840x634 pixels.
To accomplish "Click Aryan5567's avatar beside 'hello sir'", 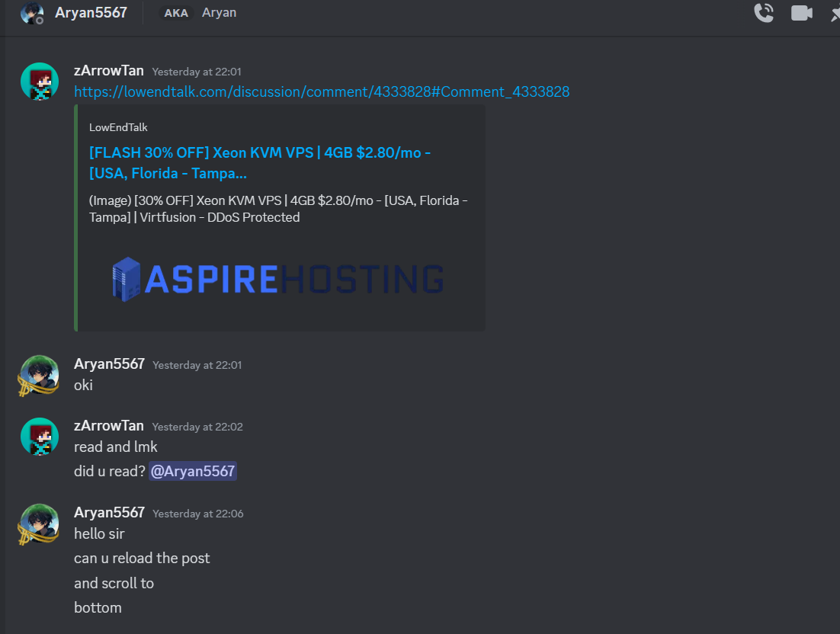I will coord(39,524).
